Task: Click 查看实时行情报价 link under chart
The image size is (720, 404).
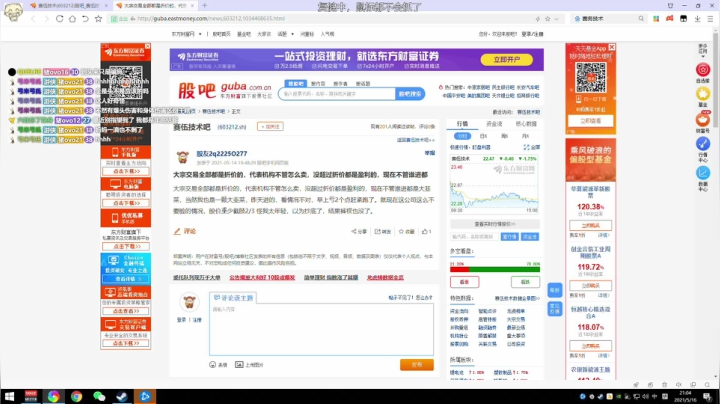Action: point(495,224)
